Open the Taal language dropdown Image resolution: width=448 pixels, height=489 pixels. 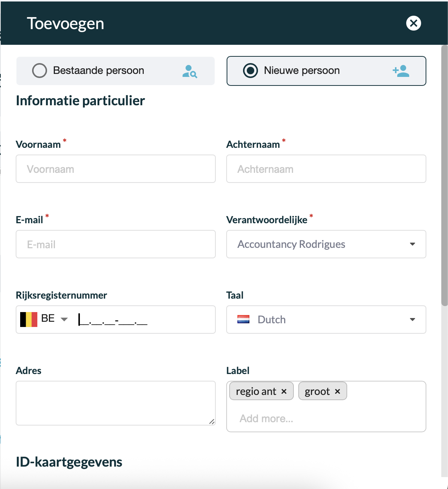click(x=326, y=320)
